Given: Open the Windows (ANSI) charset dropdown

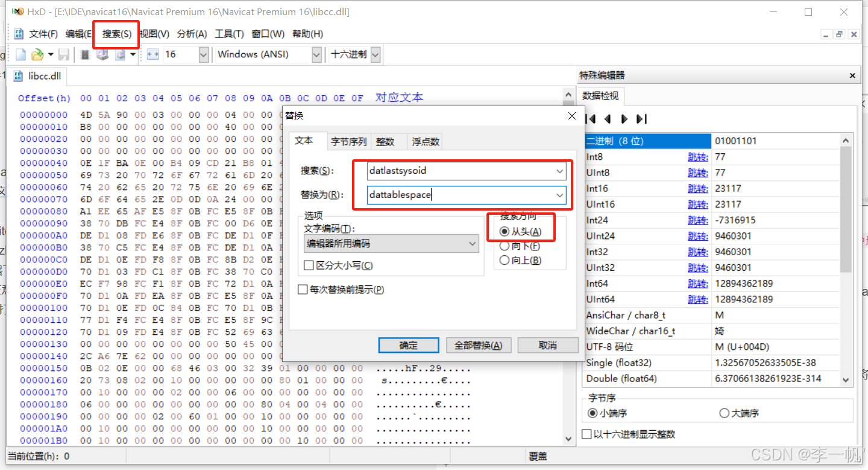Looking at the screenshot, I should pyautogui.click(x=316, y=54).
